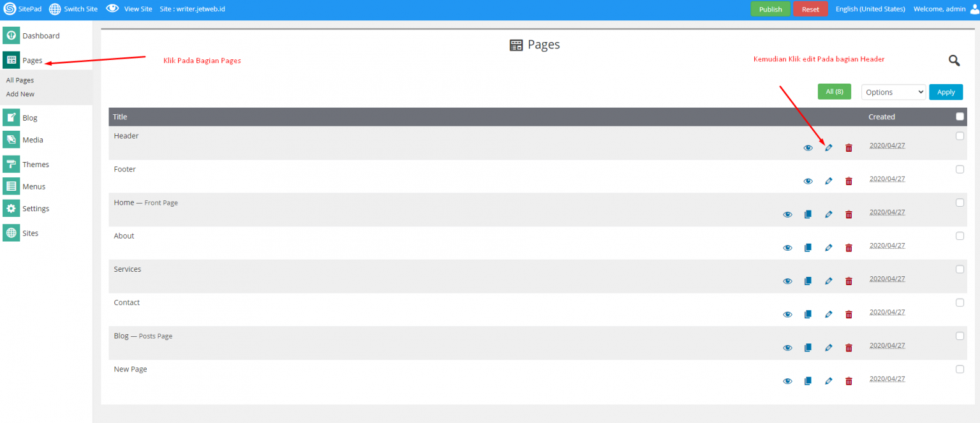980x423 pixels.
Task: Tick the Blog row checkbox
Action: (960, 336)
